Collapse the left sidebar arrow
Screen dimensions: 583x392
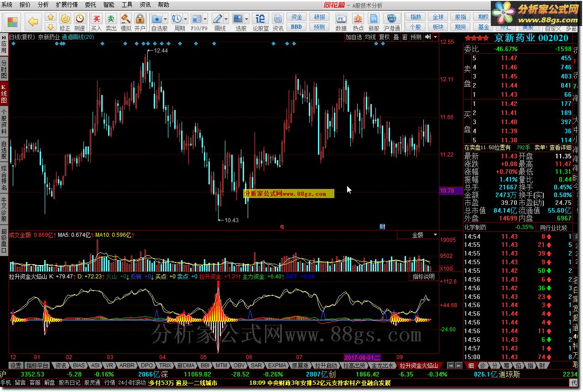(4, 38)
